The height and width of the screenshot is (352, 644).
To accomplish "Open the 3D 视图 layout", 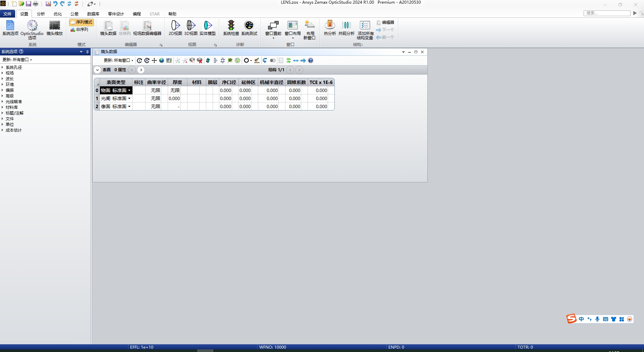I will pyautogui.click(x=191, y=29).
